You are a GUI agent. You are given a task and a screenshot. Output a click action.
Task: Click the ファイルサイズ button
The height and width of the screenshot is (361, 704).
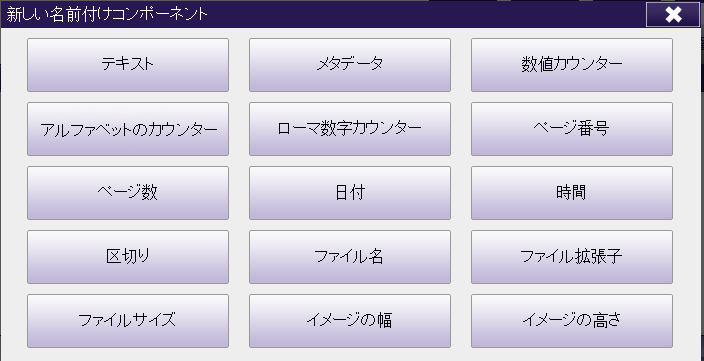point(128,321)
